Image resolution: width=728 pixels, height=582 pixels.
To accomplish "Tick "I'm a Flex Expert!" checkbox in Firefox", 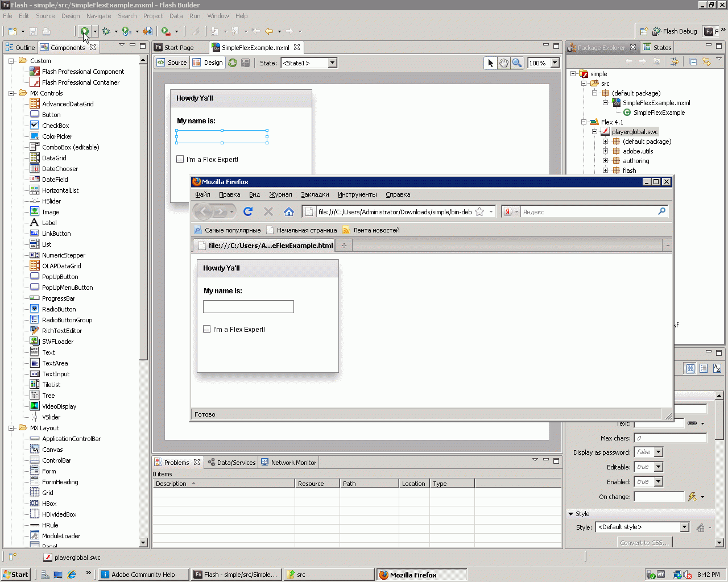I will tap(207, 329).
